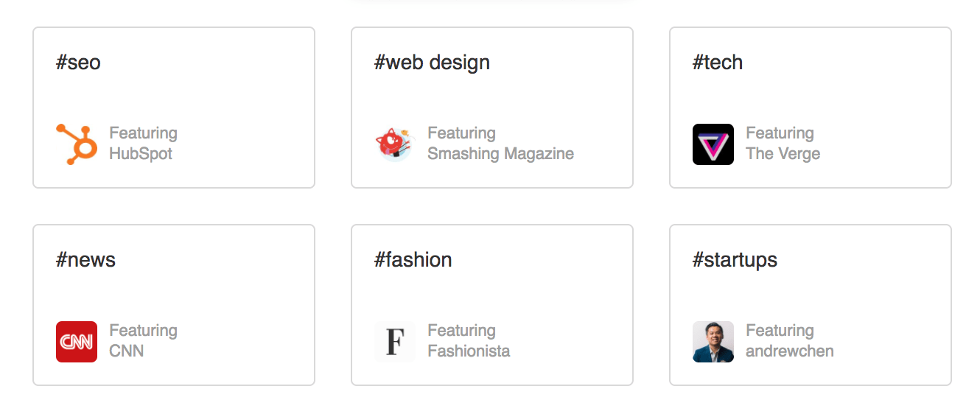
Task: Select the #tech topic heading
Action: point(717,63)
